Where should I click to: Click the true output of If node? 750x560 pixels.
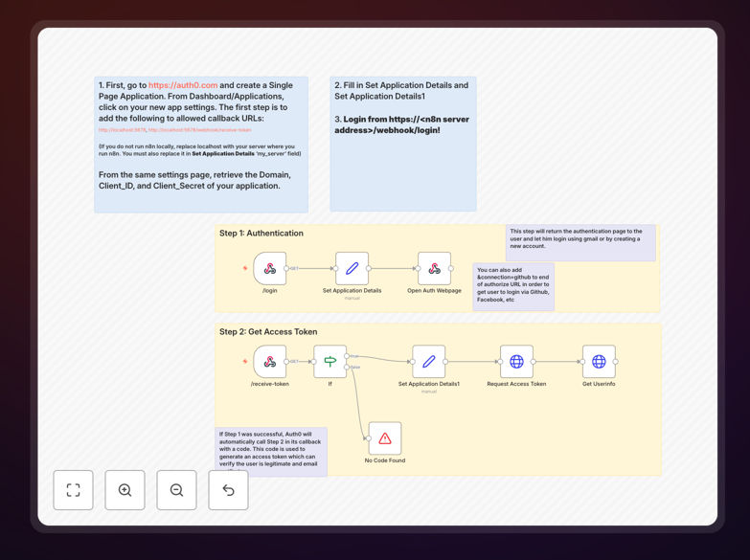[x=347, y=356]
